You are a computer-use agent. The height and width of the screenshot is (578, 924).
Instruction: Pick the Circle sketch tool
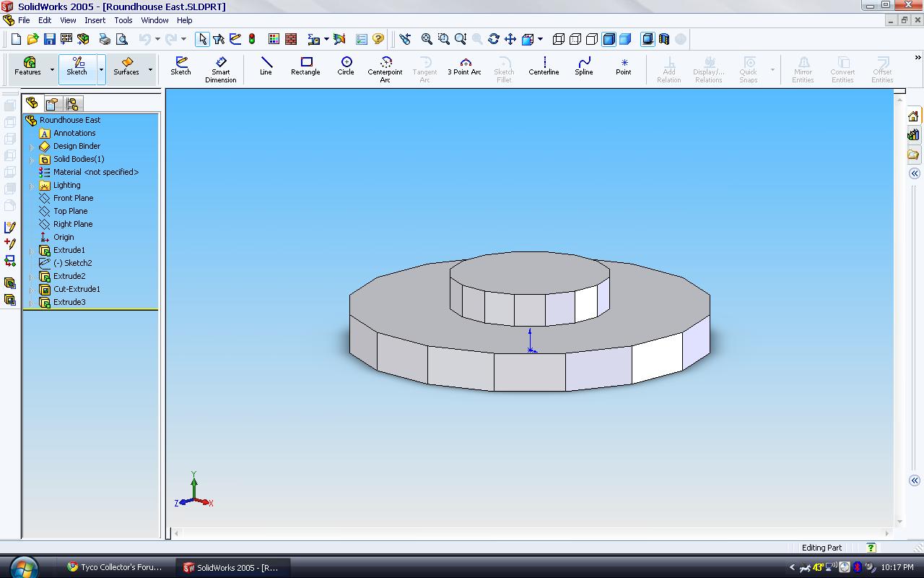point(346,66)
